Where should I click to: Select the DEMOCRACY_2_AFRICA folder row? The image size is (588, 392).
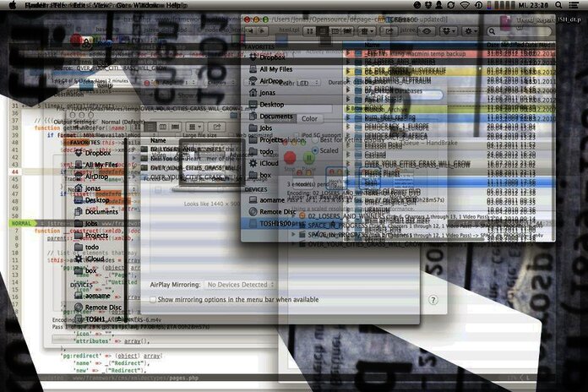(x=449, y=136)
